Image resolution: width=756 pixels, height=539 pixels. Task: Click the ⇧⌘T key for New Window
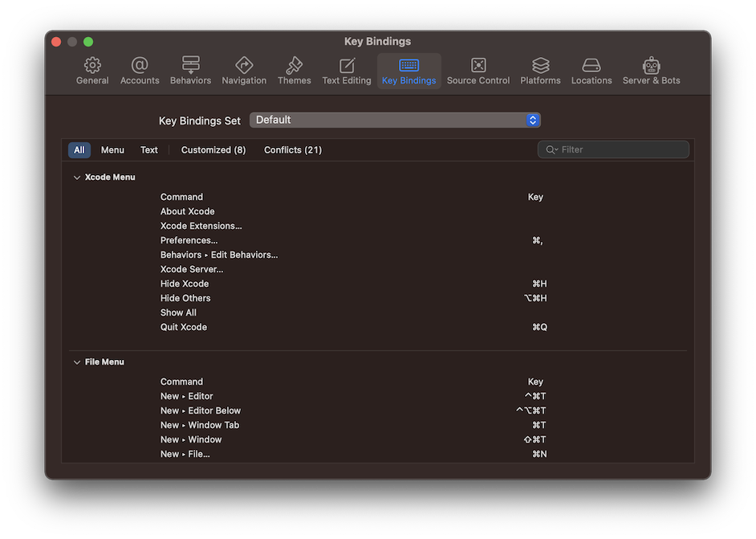pos(534,439)
